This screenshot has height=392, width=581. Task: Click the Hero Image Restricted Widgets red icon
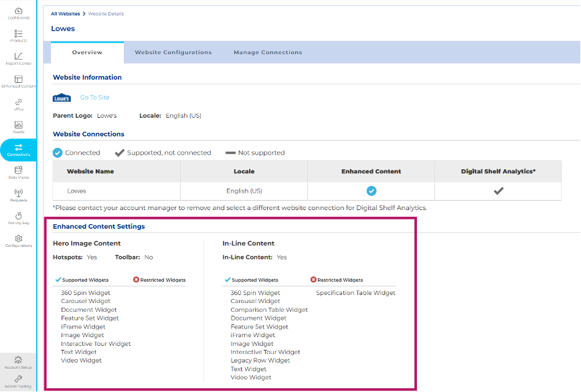(136, 280)
